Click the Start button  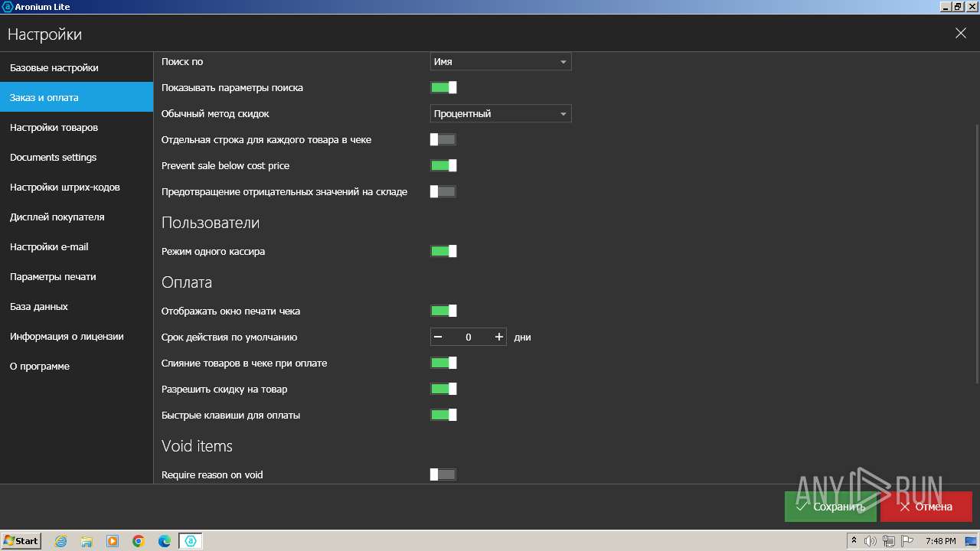21,541
